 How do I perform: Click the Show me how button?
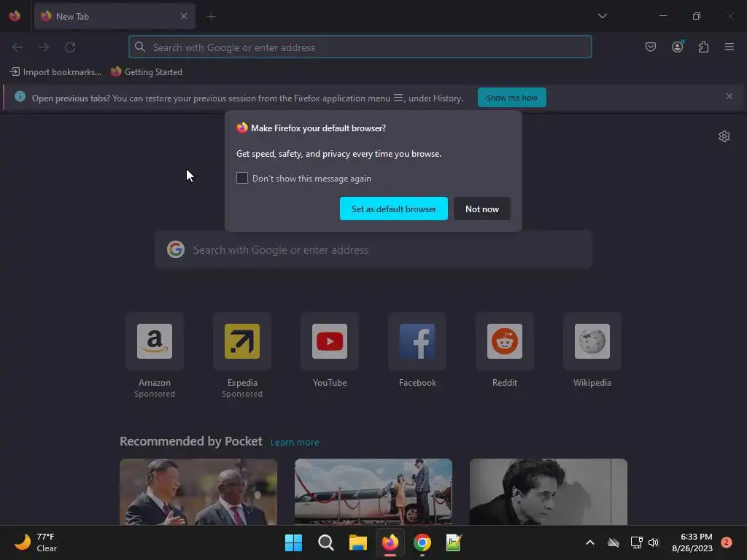(x=511, y=98)
